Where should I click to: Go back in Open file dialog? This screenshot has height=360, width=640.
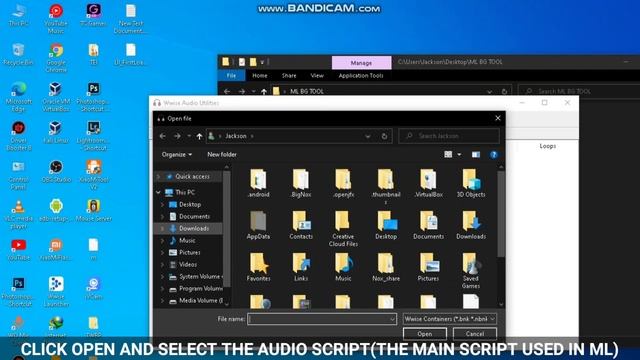(x=162, y=136)
